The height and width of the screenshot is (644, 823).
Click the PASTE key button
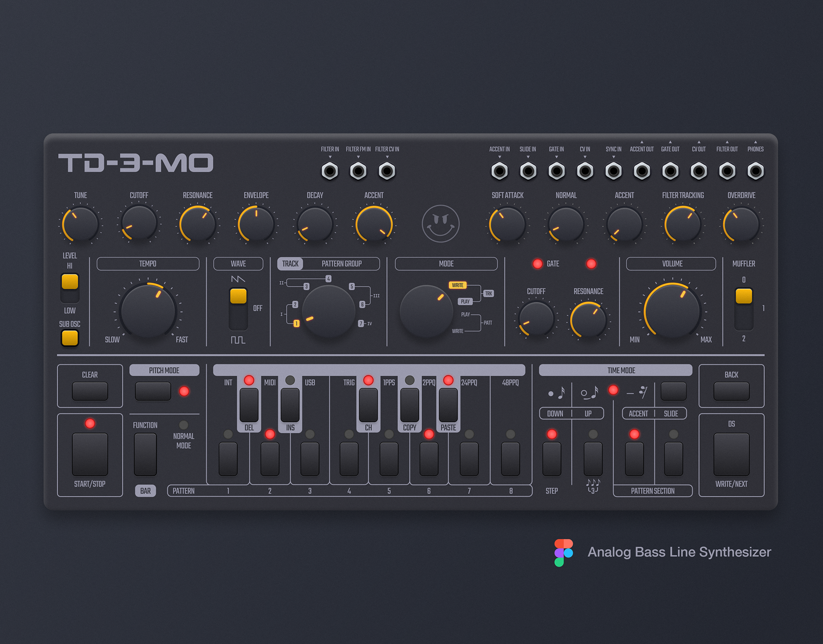tap(448, 405)
